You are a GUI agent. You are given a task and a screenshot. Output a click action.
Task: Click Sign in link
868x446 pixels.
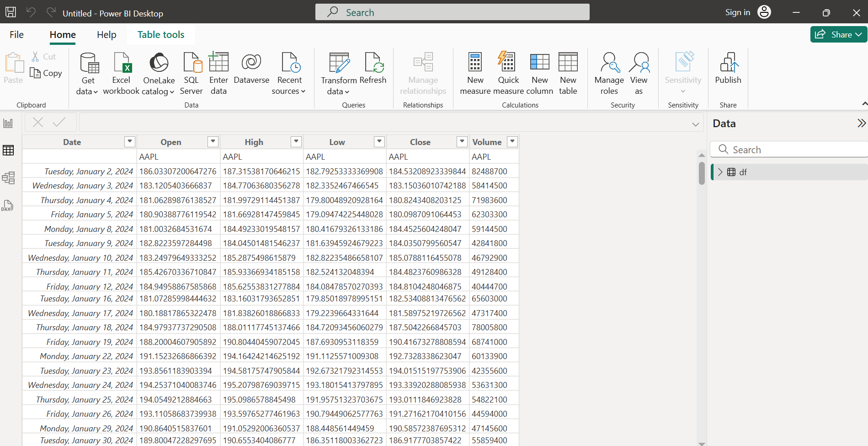737,12
